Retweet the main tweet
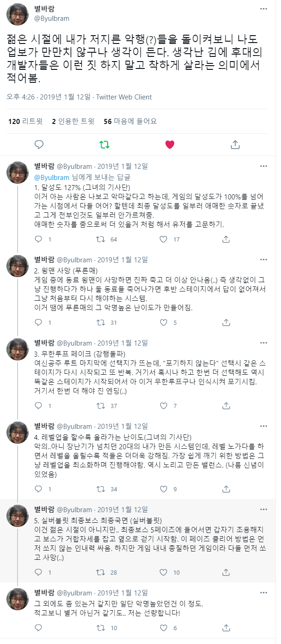The width and height of the screenshot is (281, 644). pyautogui.click(x=104, y=145)
